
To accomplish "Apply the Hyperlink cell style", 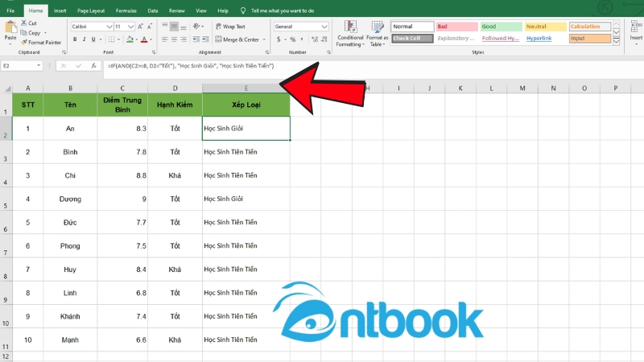I will (546, 39).
